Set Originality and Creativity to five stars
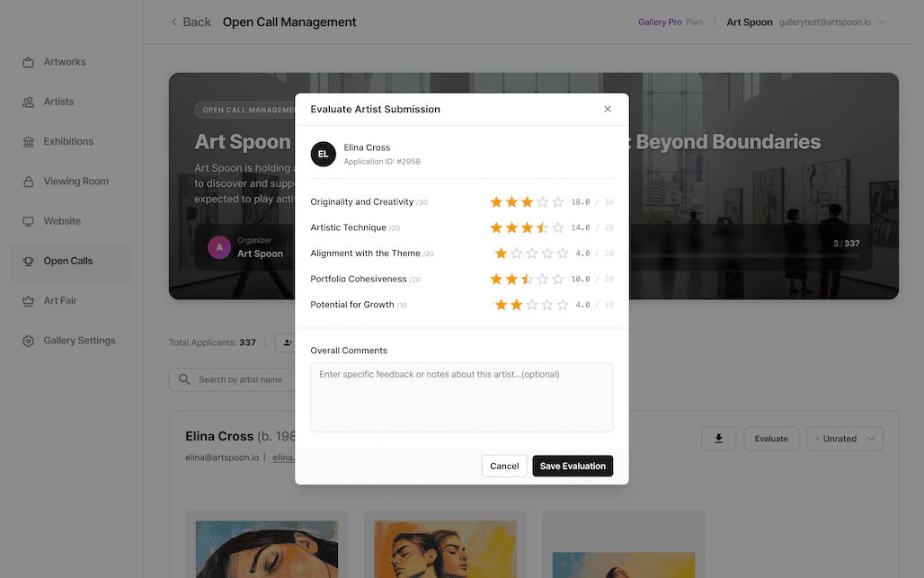Viewport: 924px width, 578px height. tap(558, 202)
